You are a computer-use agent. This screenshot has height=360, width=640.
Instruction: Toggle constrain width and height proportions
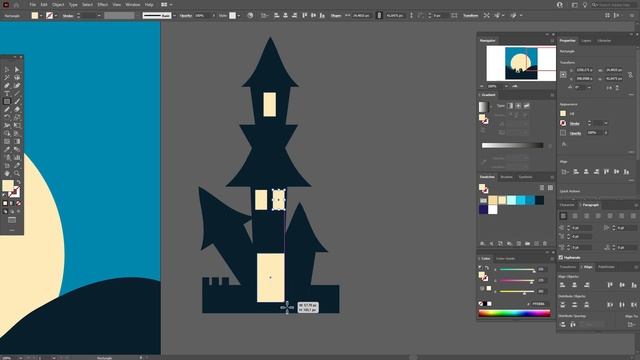[x=630, y=74]
